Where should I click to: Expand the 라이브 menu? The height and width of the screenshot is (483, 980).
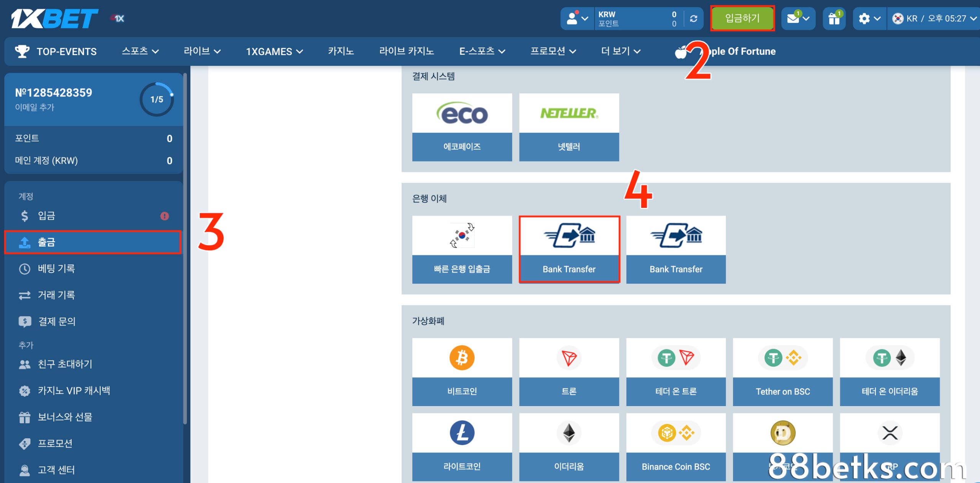click(202, 51)
